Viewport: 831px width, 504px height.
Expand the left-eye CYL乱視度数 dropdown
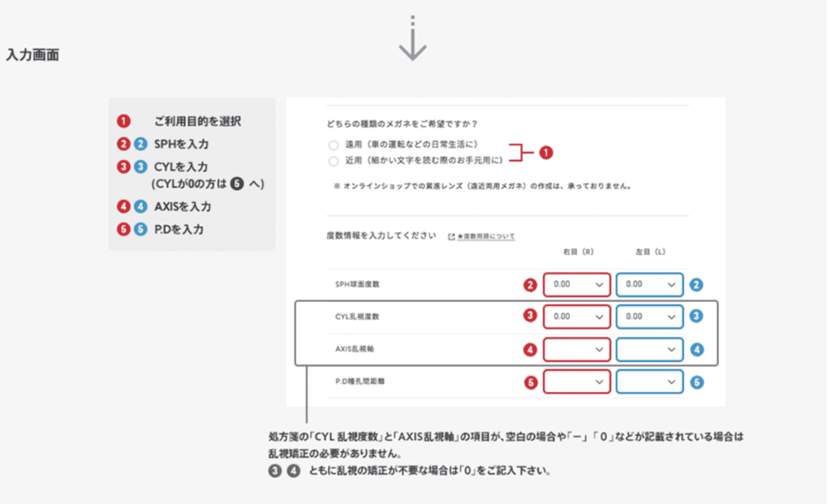(649, 317)
